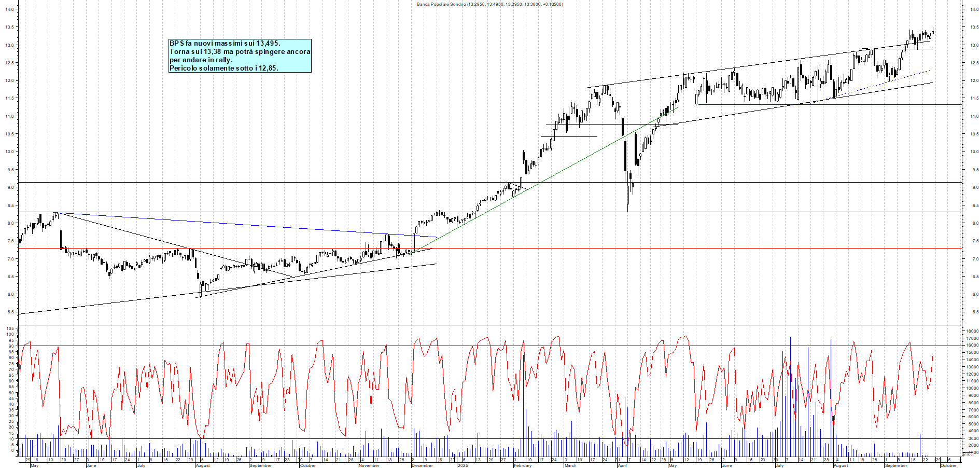
Task: Click the 11.5 label on right price axis
Action: coord(974,98)
